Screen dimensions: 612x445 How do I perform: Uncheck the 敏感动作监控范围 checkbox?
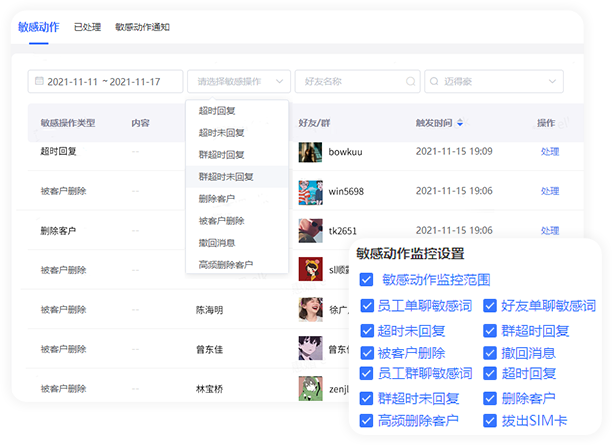[366, 281]
